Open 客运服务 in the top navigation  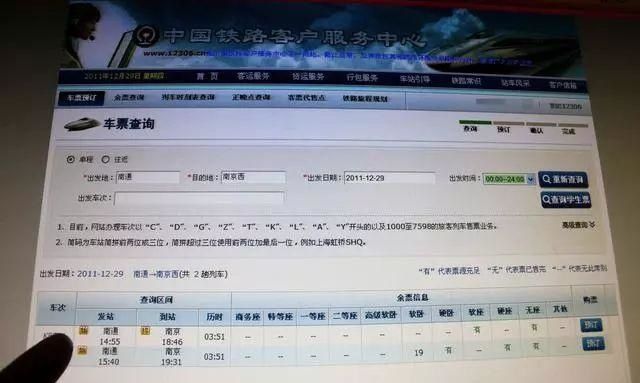[253, 76]
